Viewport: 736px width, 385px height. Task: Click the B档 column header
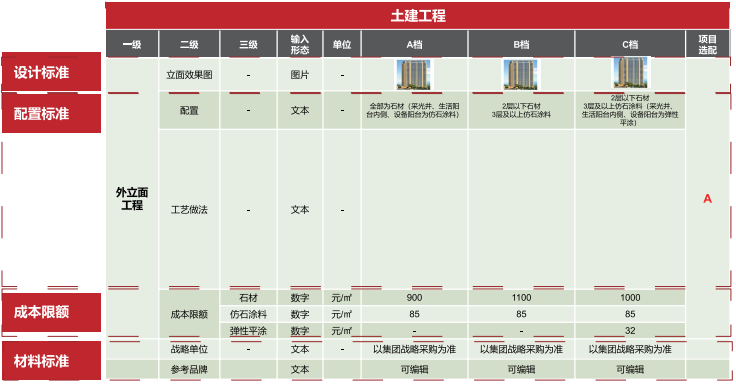coord(521,44)
